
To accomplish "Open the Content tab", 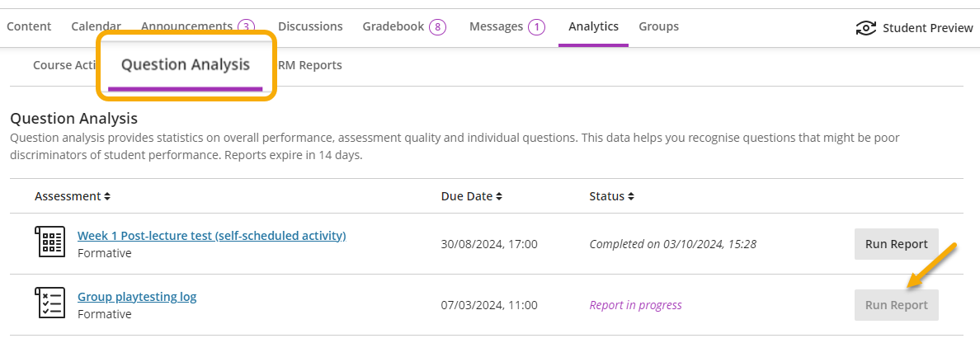I will coord(29,26).
